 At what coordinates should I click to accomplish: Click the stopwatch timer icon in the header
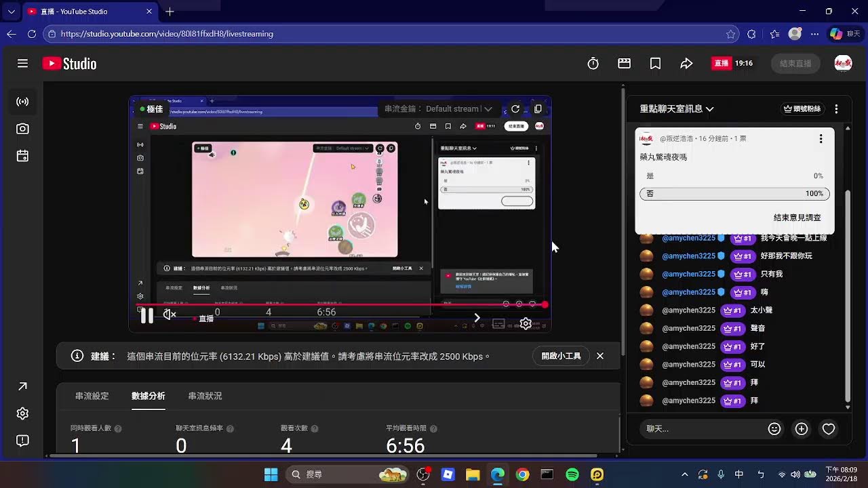coord(593,63)
